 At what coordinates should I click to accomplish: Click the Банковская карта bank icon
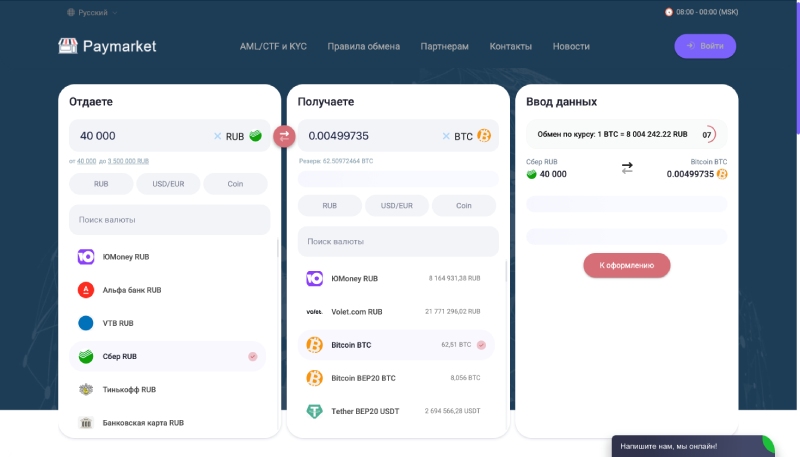[x=86, y=422]
